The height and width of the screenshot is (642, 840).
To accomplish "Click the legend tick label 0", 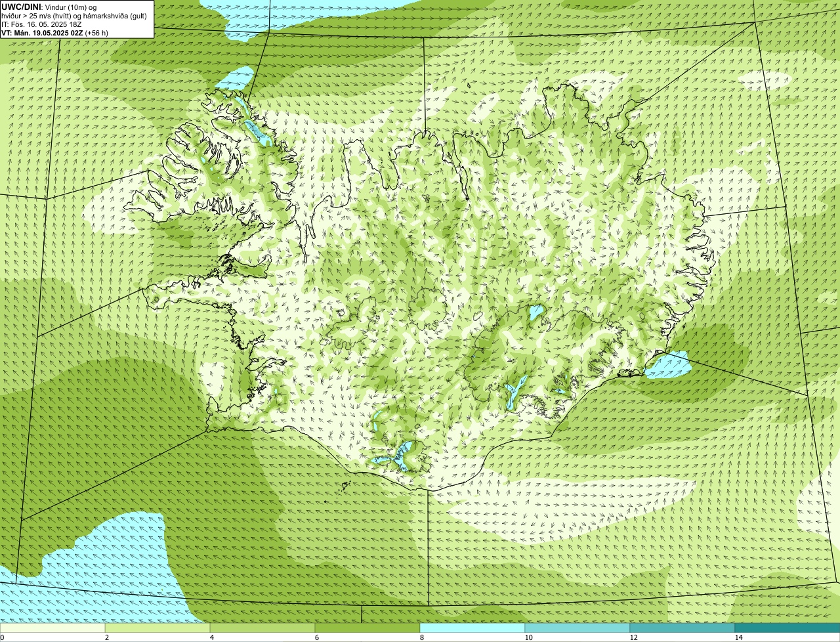I will pos(2,637).
